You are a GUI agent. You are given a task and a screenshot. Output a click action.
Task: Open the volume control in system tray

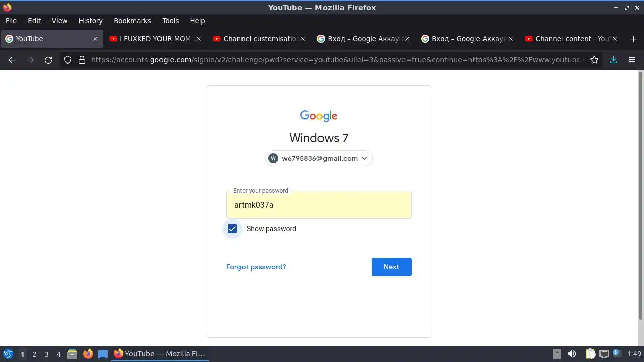click(572, 354)
